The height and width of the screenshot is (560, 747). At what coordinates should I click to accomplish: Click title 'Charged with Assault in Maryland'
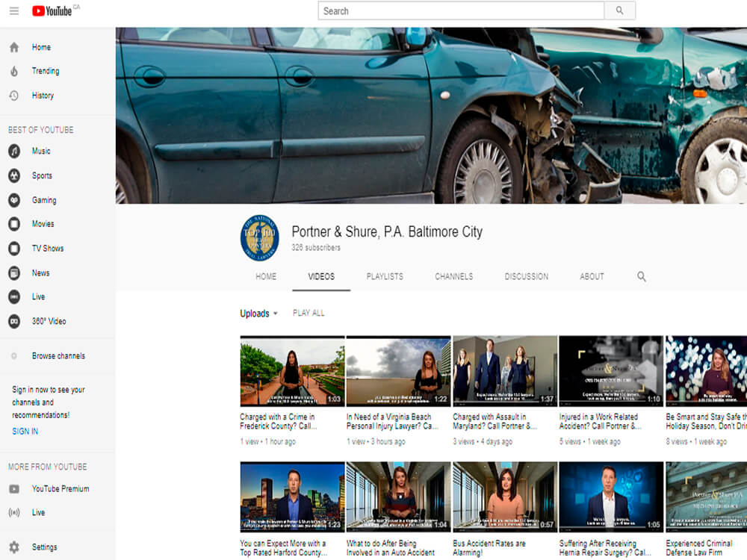495,421
